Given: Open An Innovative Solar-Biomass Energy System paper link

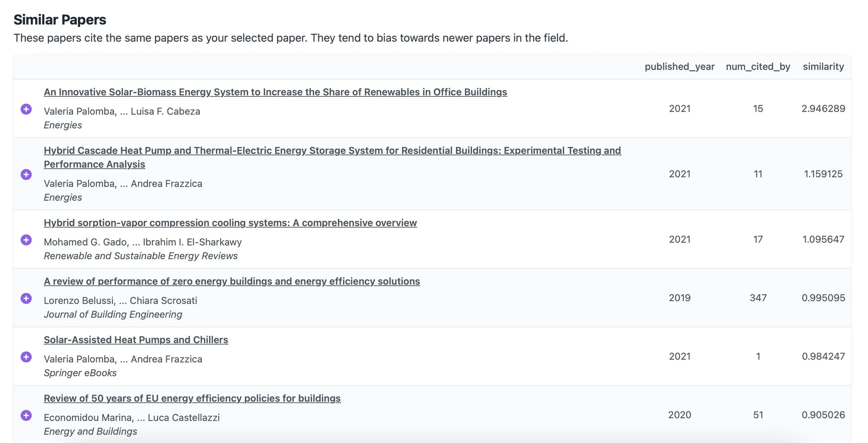Looking at the screenshot, I should point(275,92).
